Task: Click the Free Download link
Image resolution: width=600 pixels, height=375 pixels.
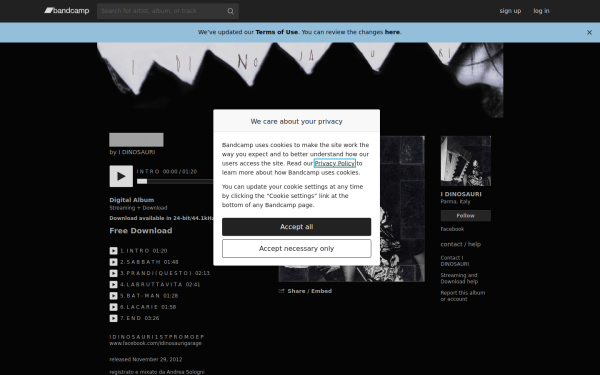Action: coord(141,231)
